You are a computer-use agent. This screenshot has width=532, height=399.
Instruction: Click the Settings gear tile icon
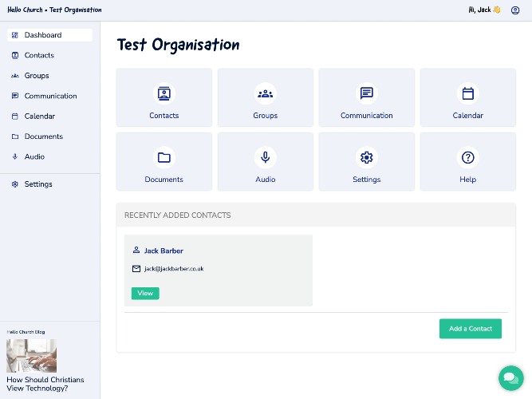point(366,157)
